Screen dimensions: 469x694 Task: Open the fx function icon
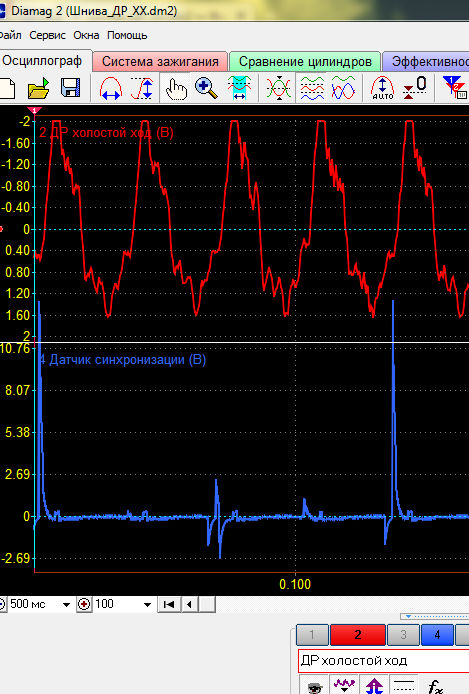coord(436,687)
